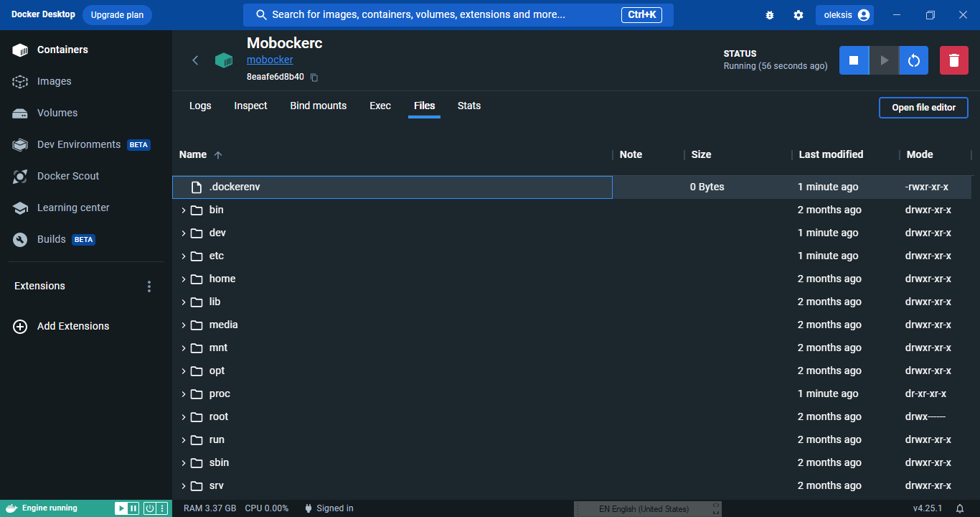Click the v4.25.1 version label
This screenshot has height=517, width=980.
(x=928, y=508)
